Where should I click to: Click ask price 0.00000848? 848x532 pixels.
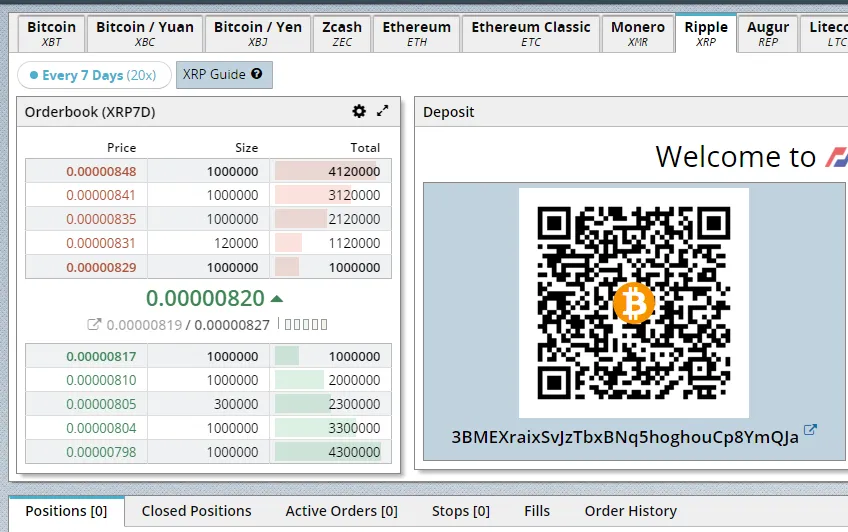click(x=101, y=171)
